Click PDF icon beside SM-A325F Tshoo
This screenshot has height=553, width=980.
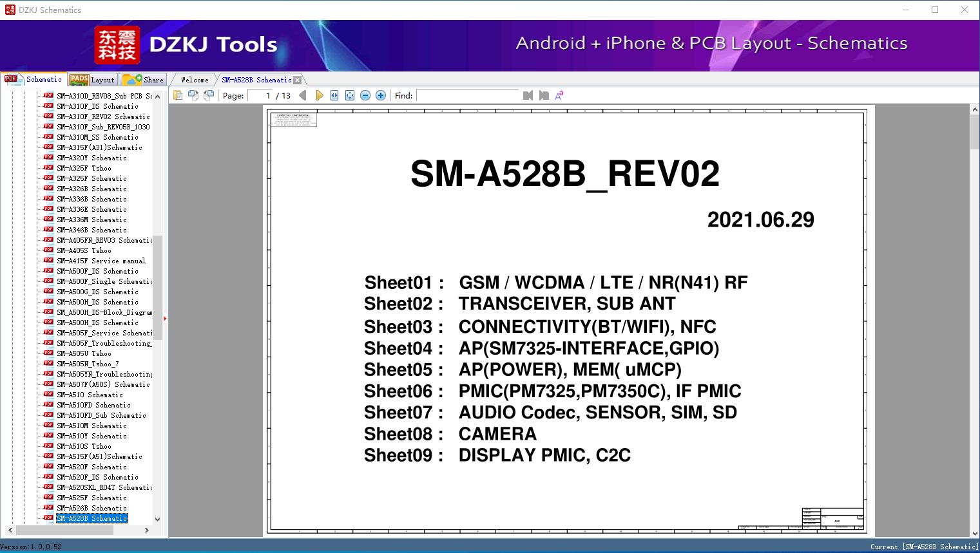coord(48,168)
